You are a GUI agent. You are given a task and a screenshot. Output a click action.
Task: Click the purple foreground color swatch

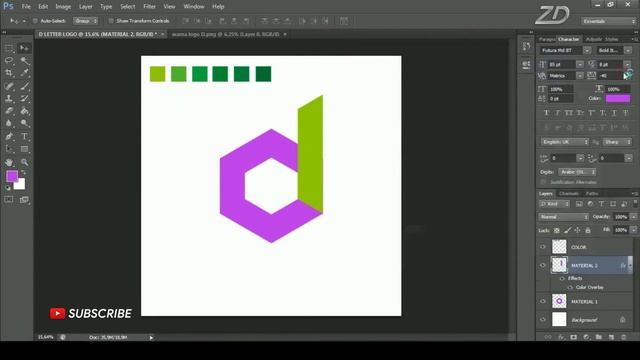(x=12, y=176)
